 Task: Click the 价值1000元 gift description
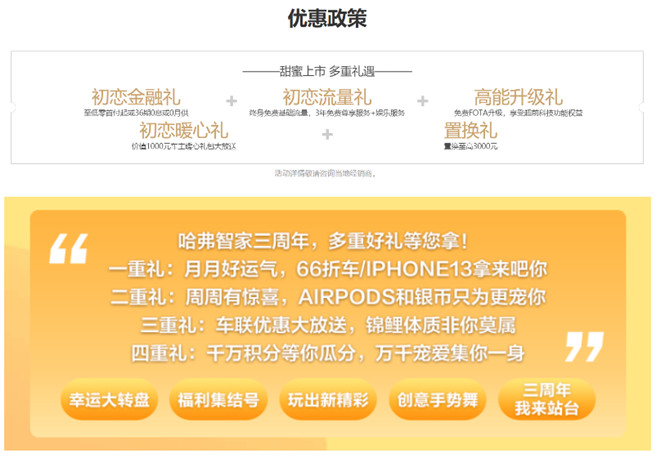click(184, 146)
